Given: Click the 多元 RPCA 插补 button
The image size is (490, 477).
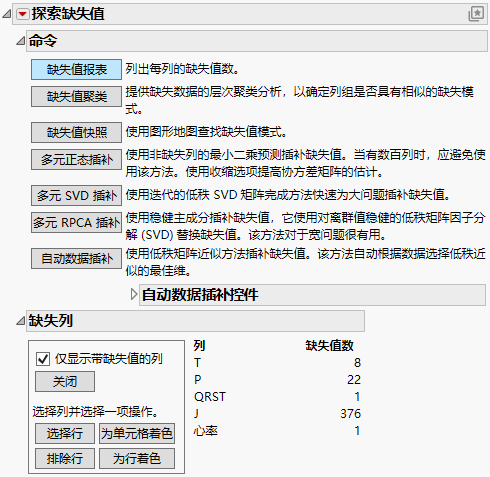Looking at the screenshot, I should 76,222.
